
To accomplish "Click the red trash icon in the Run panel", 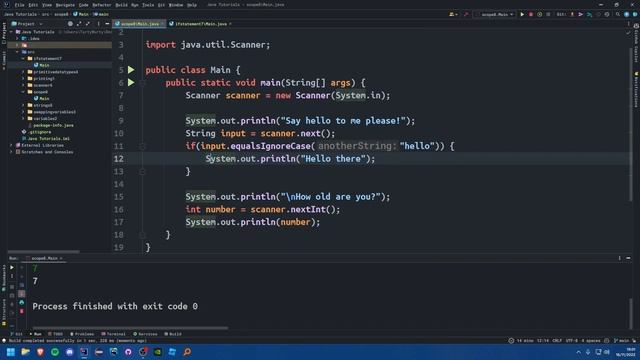I will click(x=22, y=311).
